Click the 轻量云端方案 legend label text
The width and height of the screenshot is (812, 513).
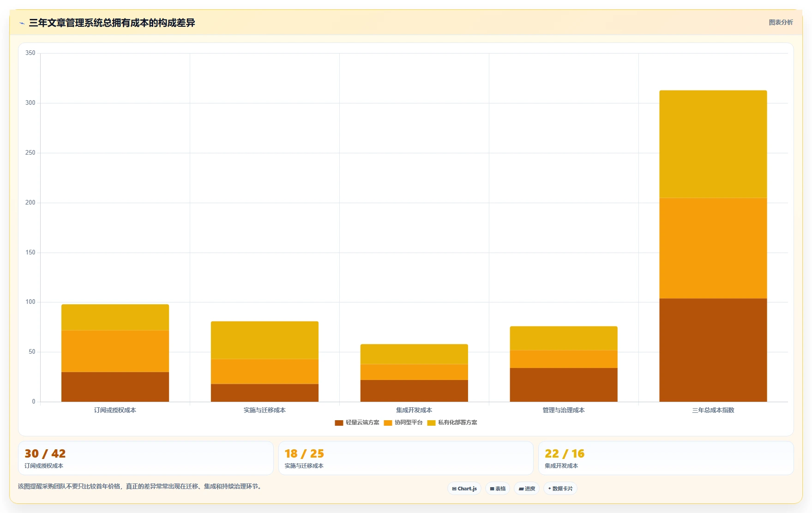pyautogui.click(x=362, y=422)
